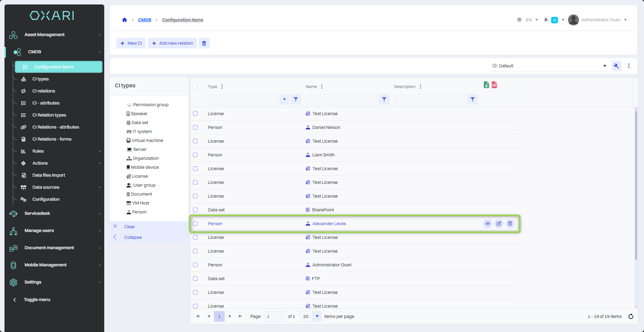The width and height of the screenshot is (644, 332).
Task: Open items per page dropdown
Action: pos(317,317)
